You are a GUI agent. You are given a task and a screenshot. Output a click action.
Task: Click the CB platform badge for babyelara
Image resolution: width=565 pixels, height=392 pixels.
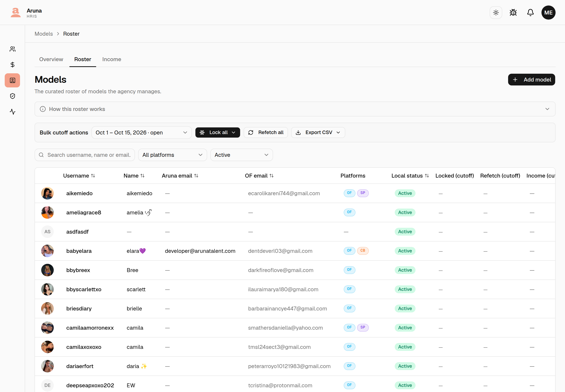click(363, 251)
